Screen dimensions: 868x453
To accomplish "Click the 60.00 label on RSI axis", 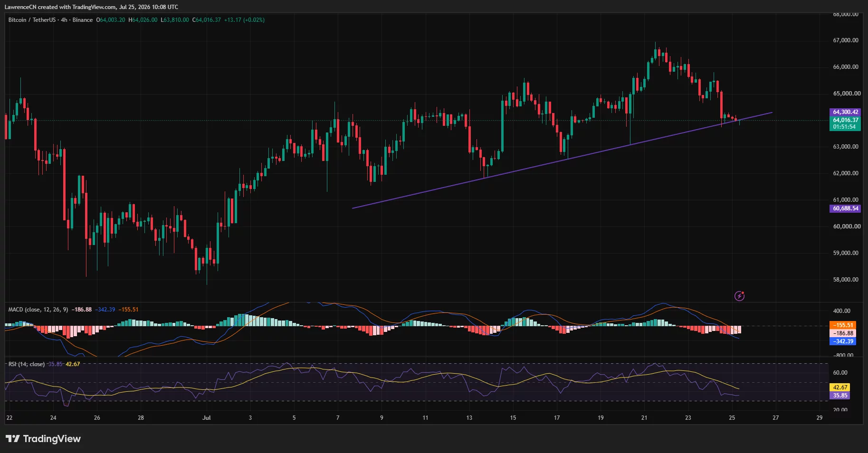I will (x=840, y=373).
